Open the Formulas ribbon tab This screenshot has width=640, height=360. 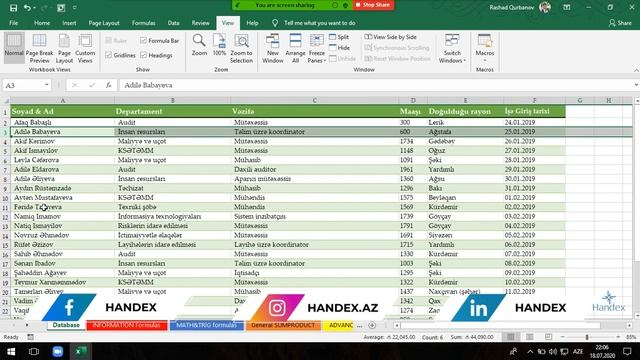[143, 23]
